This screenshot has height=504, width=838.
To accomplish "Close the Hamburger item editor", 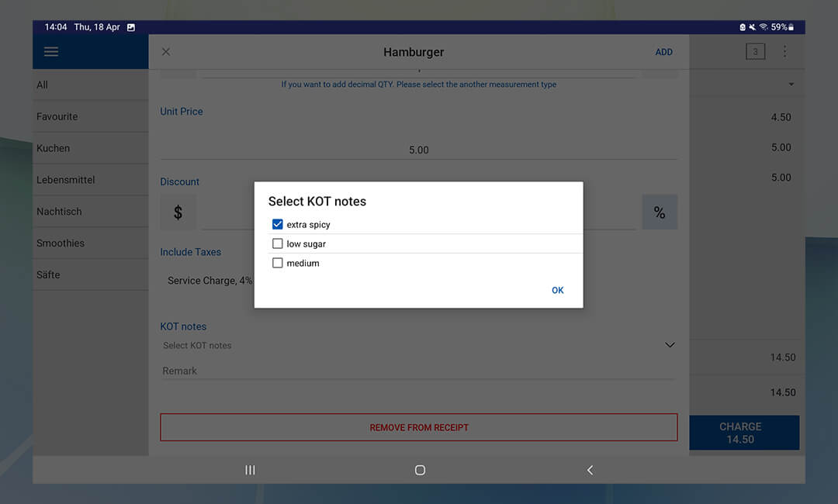I will 165,52.
